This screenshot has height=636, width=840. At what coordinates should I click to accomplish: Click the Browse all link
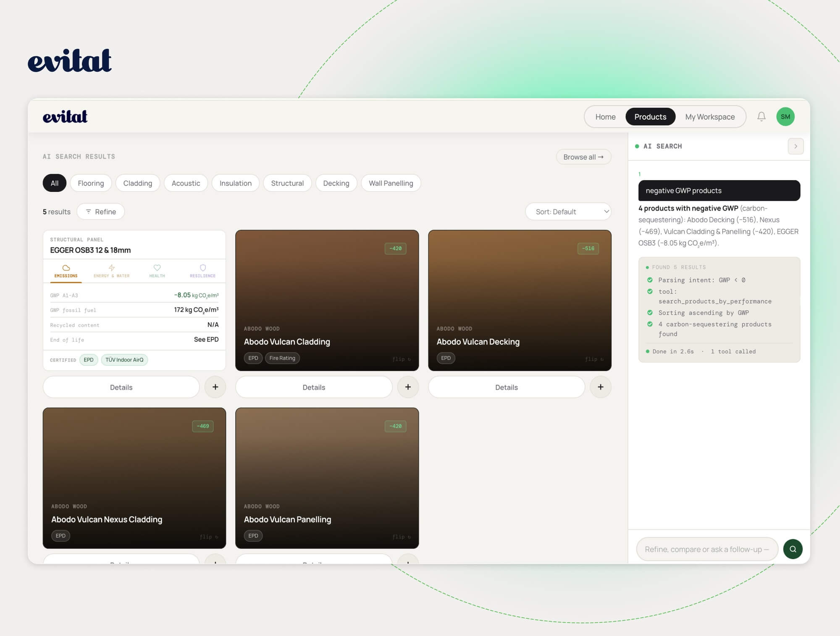[583, 157]
